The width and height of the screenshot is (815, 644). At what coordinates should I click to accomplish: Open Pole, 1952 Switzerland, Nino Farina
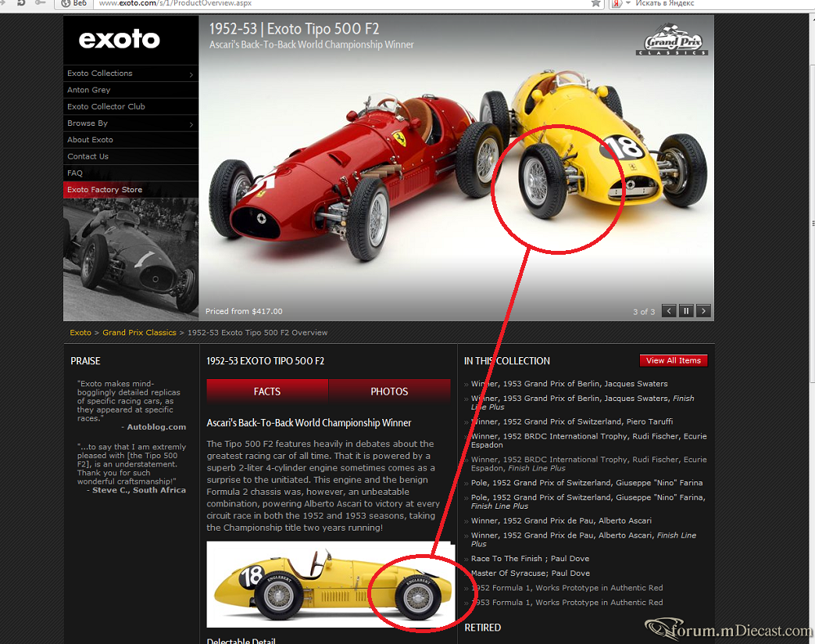click(587, 483)
